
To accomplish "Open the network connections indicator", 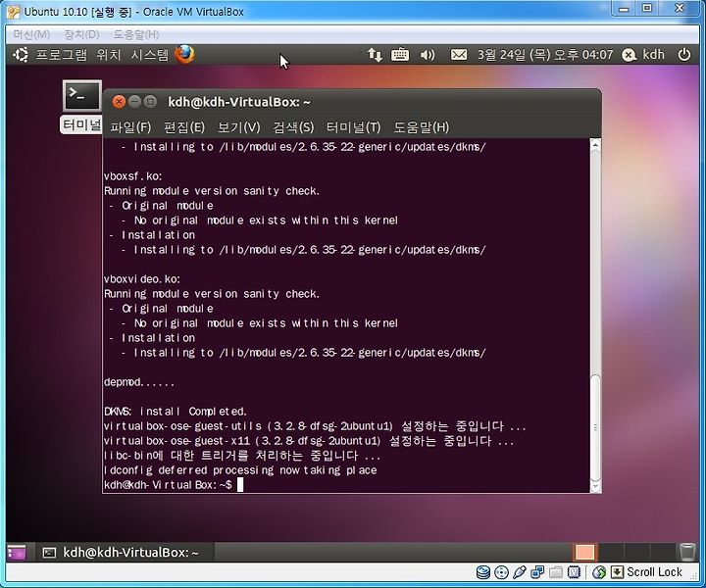I will pyautogui.click(x=375, y=55).
